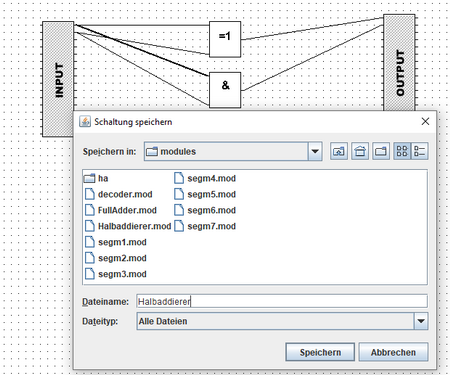Image resolution: width=450 pixels, height=375 pixels.
Task: Select the 'ha' folder
Action: coord(96,178)
